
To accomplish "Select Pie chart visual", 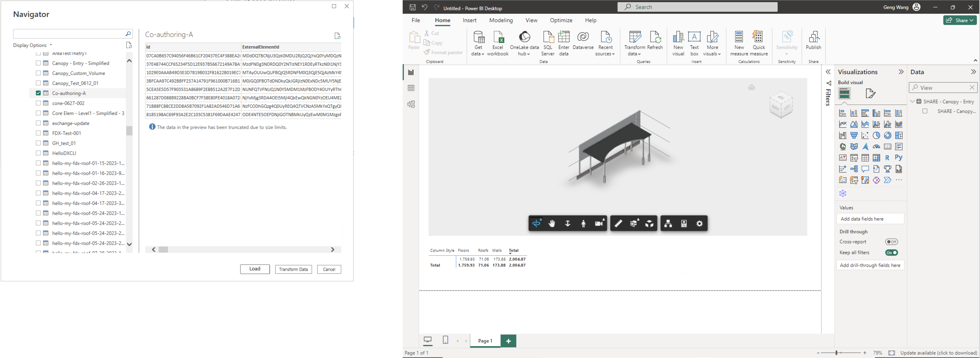I will click(x=877, y=135).
